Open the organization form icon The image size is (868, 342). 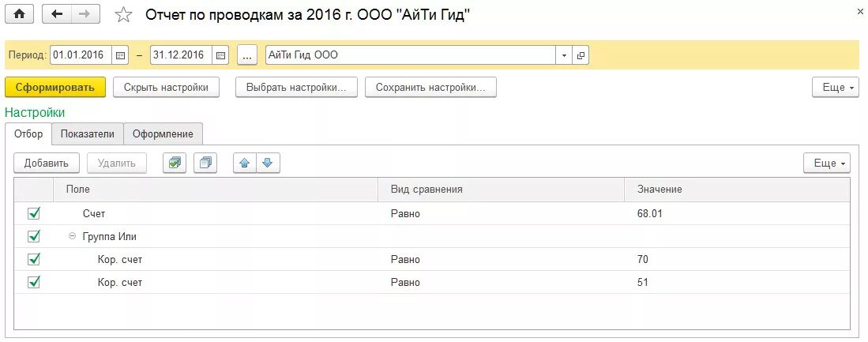(581, 55)
